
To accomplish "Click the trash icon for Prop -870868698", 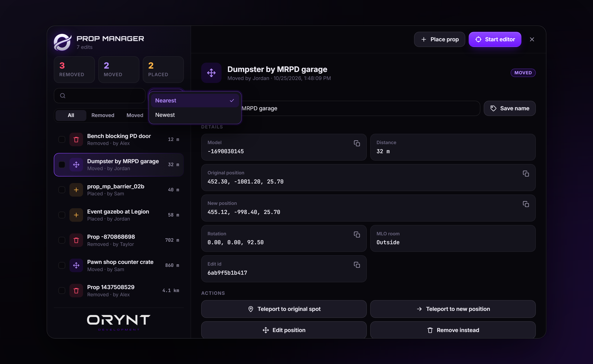I will [76, 240].
